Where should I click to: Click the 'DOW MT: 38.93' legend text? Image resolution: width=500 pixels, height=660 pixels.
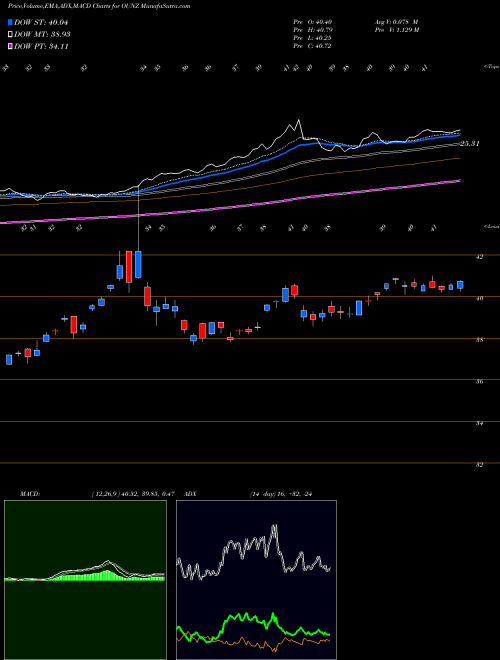click(x=42, y=35)
